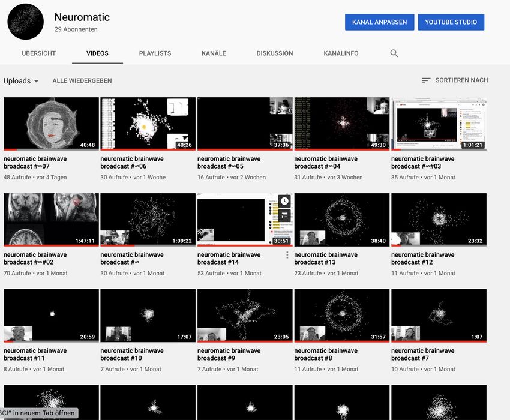510x420 pixels.
Task: Click '23 Aufrufe • vor 1 Monat' text
Action: click(x=326, y=273)
